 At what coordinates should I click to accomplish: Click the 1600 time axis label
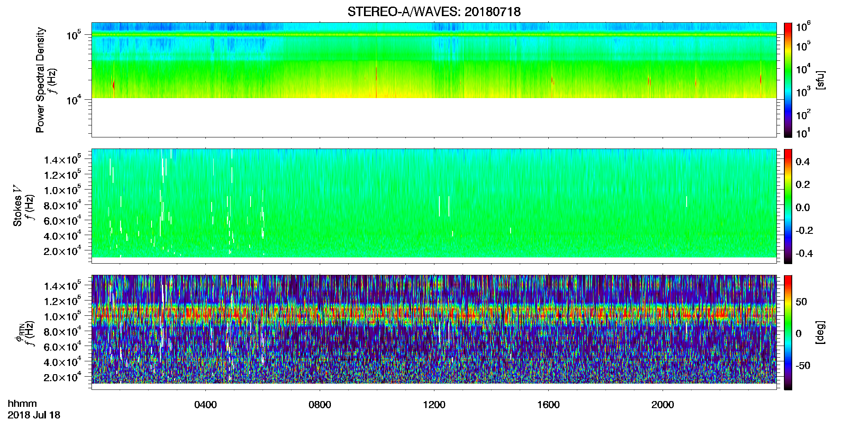coord(548,405)
